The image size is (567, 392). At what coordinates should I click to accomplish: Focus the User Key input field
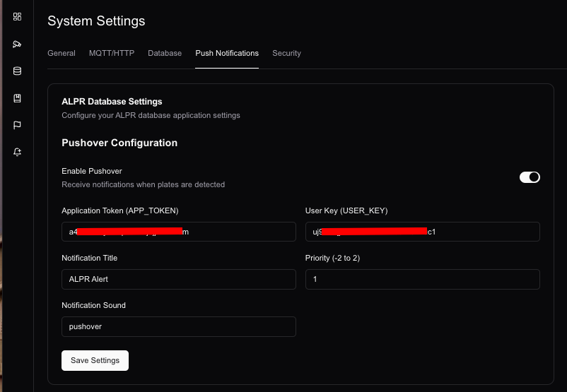tap(422, 232)
